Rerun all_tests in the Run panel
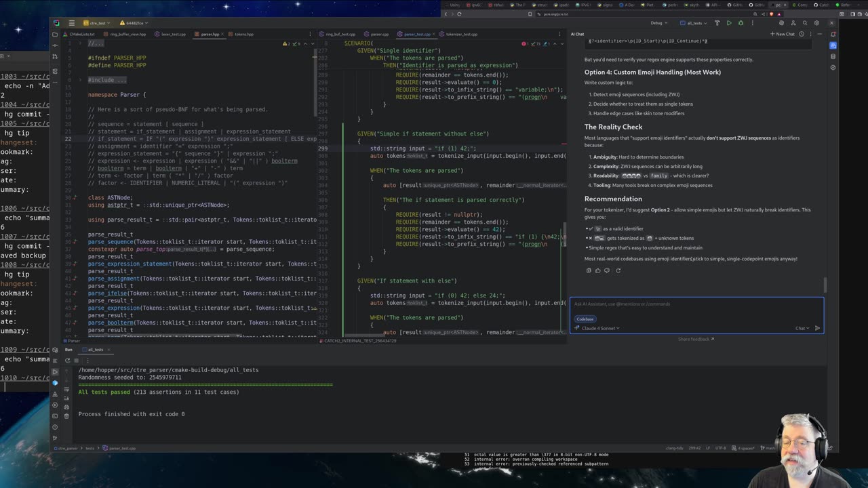The height and width of the screenshot is (488, 868). 68,361
